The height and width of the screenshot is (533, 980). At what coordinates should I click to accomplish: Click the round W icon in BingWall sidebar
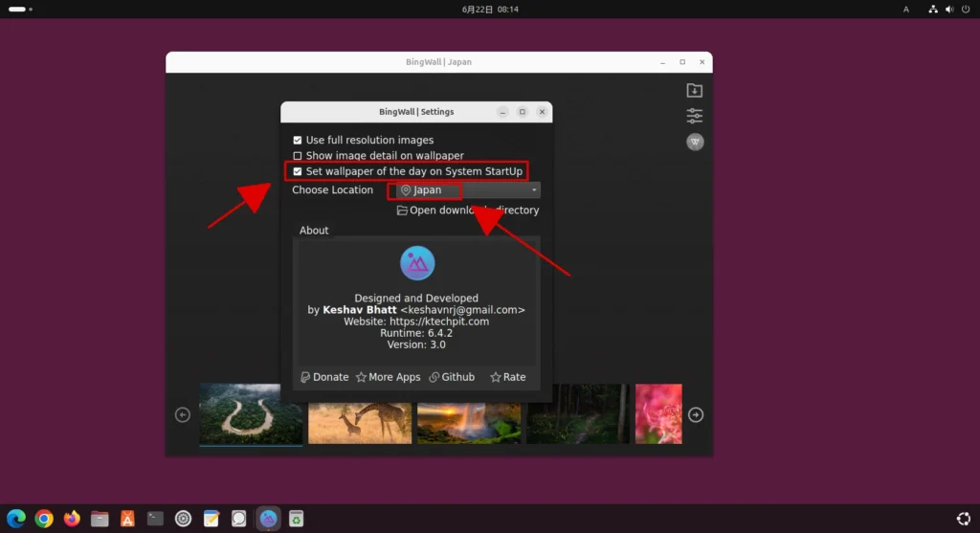coord(695,142)
